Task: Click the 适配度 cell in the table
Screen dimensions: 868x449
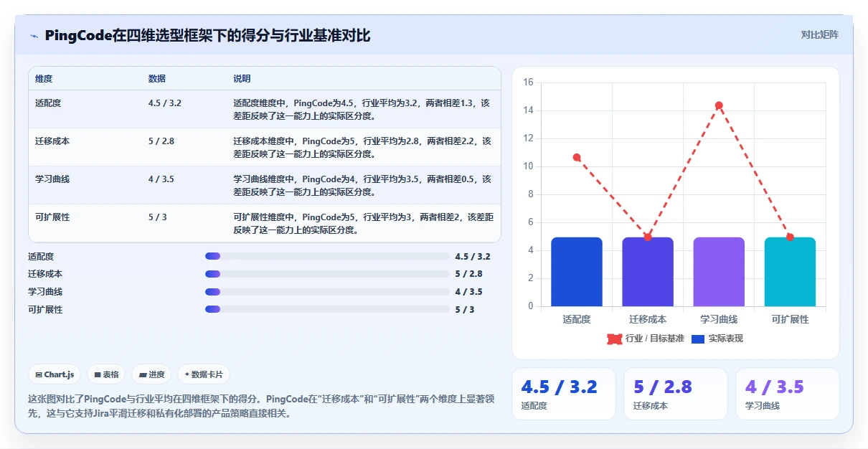Action: [x=48, y=103]
